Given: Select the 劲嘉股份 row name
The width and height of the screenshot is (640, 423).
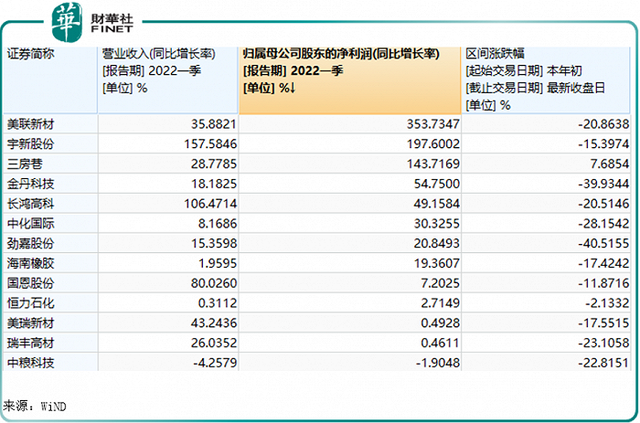Looking at the screenshot, I should pyautogui.click(x=31, y=244).
